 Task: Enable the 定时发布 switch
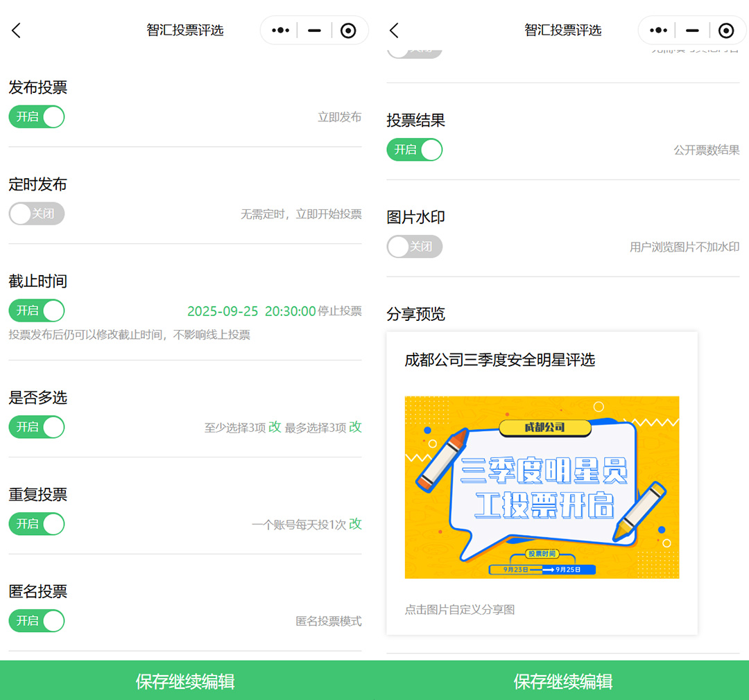(37, 214)
